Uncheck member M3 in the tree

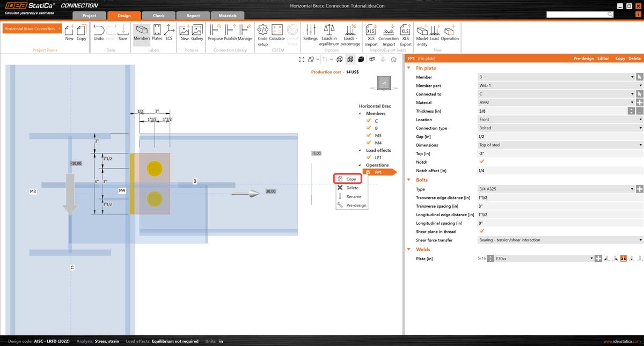tap(369, 136)
